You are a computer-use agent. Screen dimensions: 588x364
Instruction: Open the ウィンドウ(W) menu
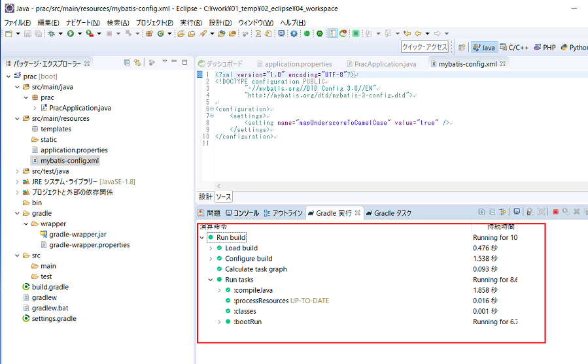click(256, 22)
